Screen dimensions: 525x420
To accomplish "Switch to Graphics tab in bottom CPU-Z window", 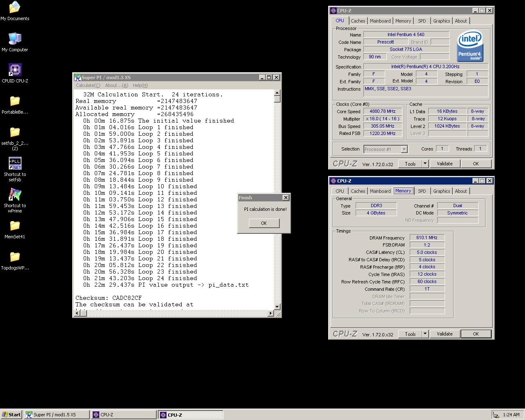I will (442, 191).
